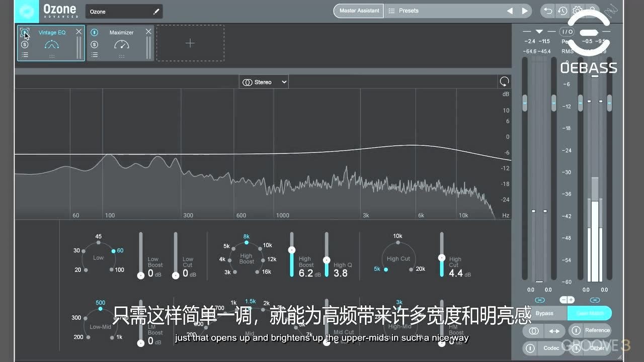Open the Dither panel
Image resolution: width=644 pixels, height=362 pixels.
click(598, 348)
